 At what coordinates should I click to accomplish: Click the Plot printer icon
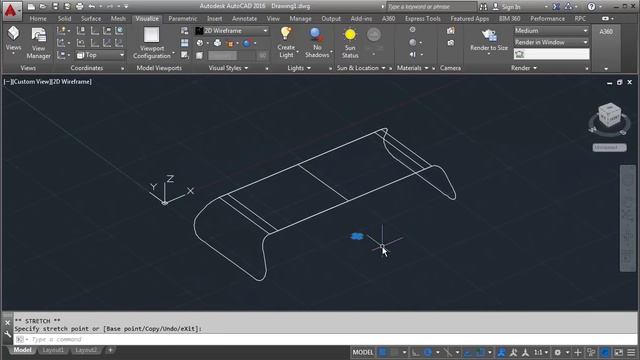pyautogui.click(x=80, y=7)
